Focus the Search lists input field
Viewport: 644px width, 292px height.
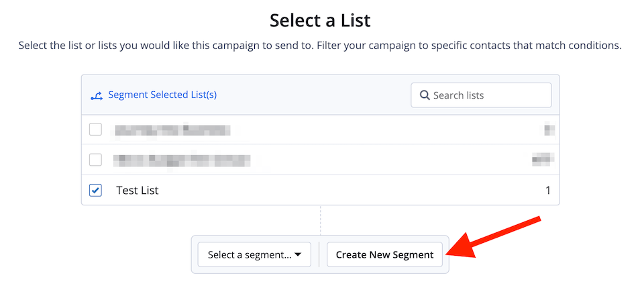pyautogui.click(x=481, y=95)
